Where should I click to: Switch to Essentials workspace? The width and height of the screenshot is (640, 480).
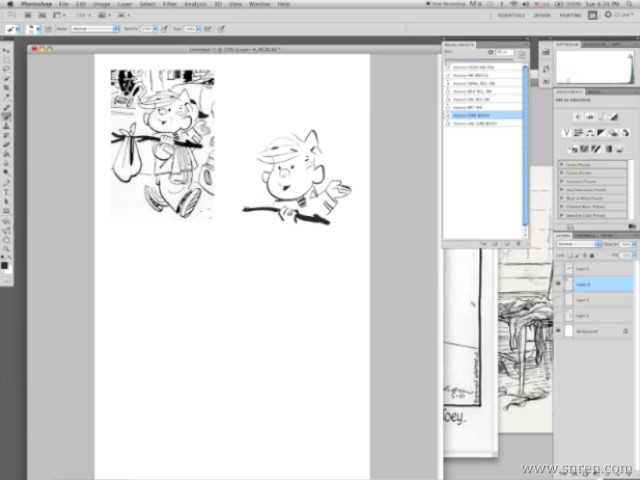[511, 16]
